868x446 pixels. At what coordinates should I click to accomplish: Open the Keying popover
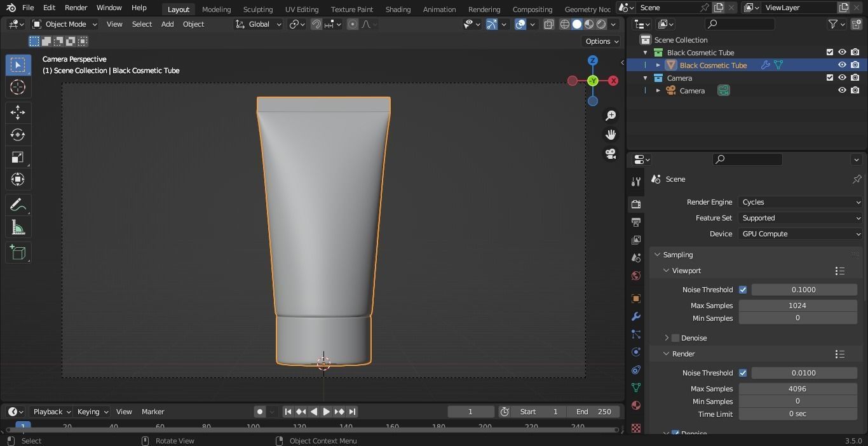click(x=93, y=412)
